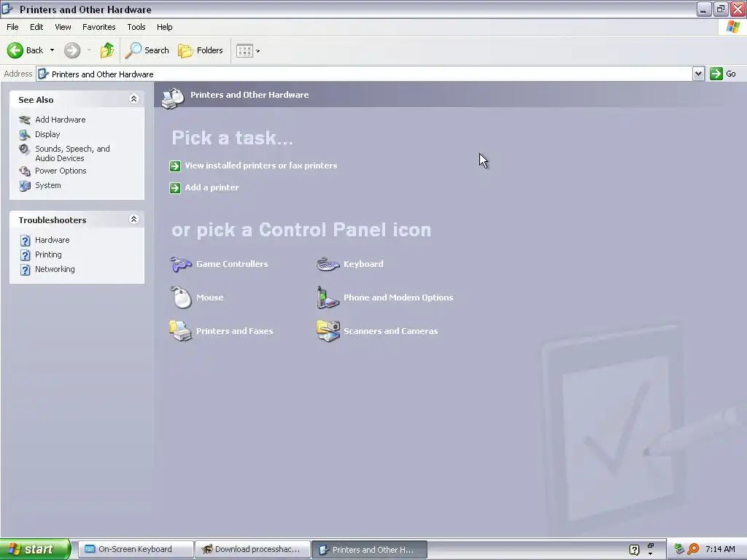Image resolution: width=747 pixels, height=560 pixels.
Task: Open the Back button history dropdown arrow
Action: click(52, 50)
